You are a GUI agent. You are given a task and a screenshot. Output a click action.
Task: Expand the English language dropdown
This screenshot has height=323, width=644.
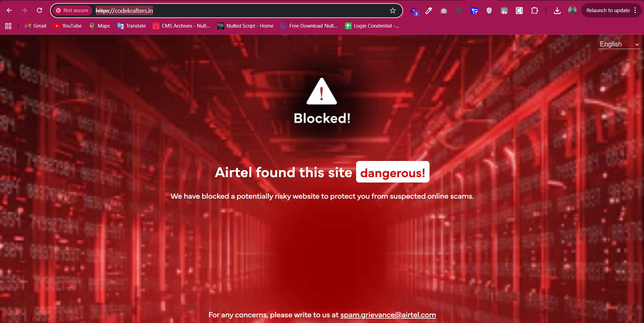coord(619,44)
